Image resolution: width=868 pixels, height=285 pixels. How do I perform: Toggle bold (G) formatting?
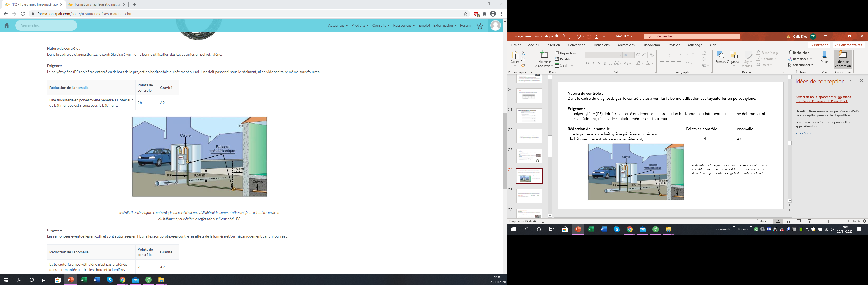click(587, 63)
